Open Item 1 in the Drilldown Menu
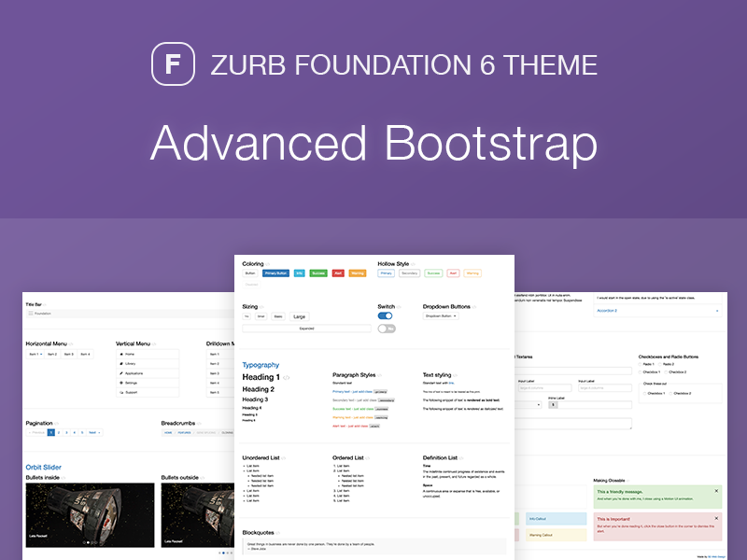 (x=220, y=355)
